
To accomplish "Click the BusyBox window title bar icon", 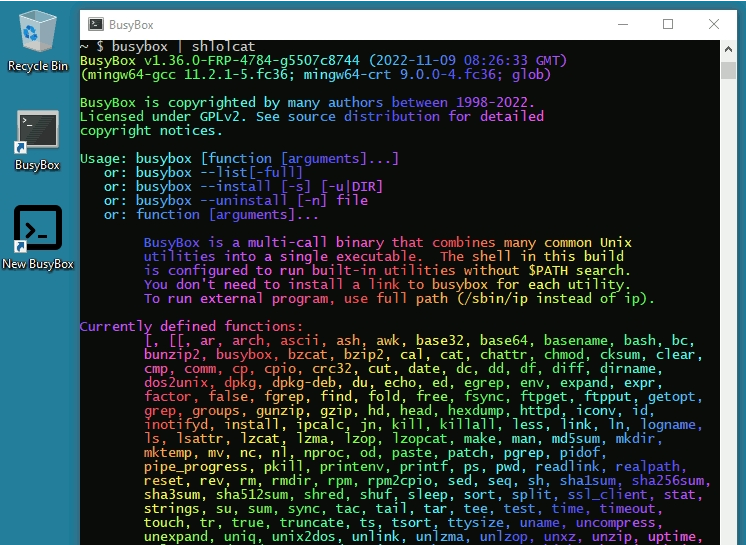I will point(96,24).
